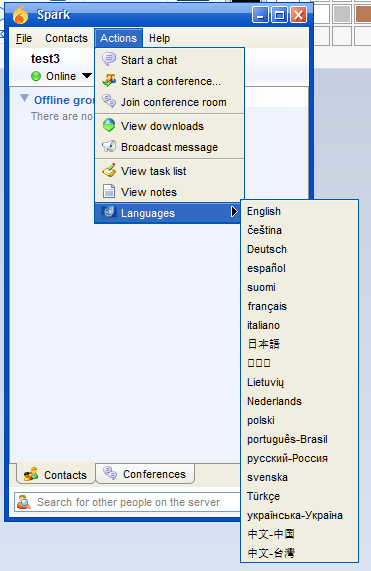371x571 pixels.
Task: Switch to the Conferences tab
Action: click(145, 473)
